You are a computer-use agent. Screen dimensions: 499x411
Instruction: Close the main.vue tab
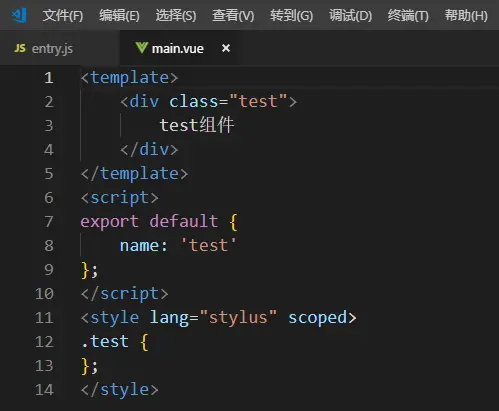[x=226, y=48]
